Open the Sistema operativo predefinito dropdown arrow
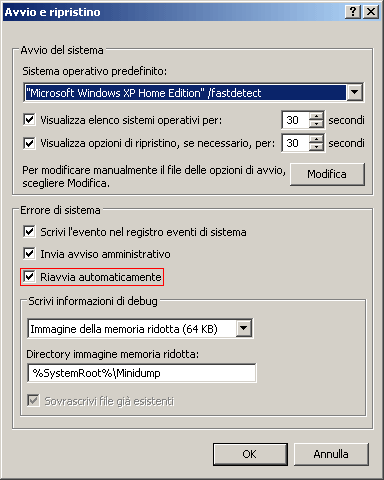 click(x=354, y=92)
